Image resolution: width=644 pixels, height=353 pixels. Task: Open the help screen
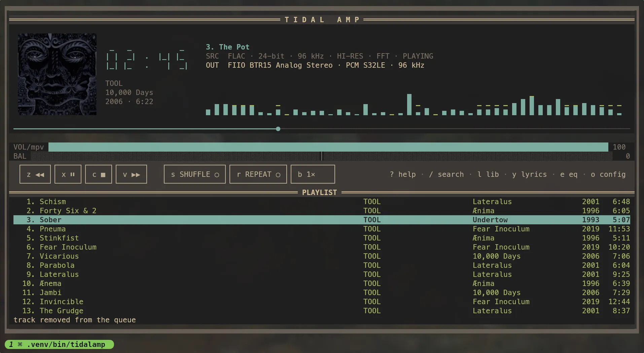coord(403,174)
